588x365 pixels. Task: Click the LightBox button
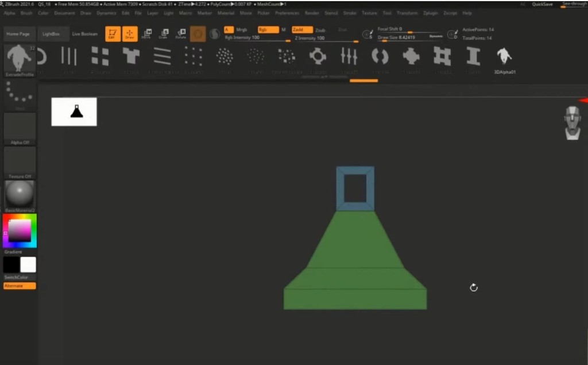51,34
